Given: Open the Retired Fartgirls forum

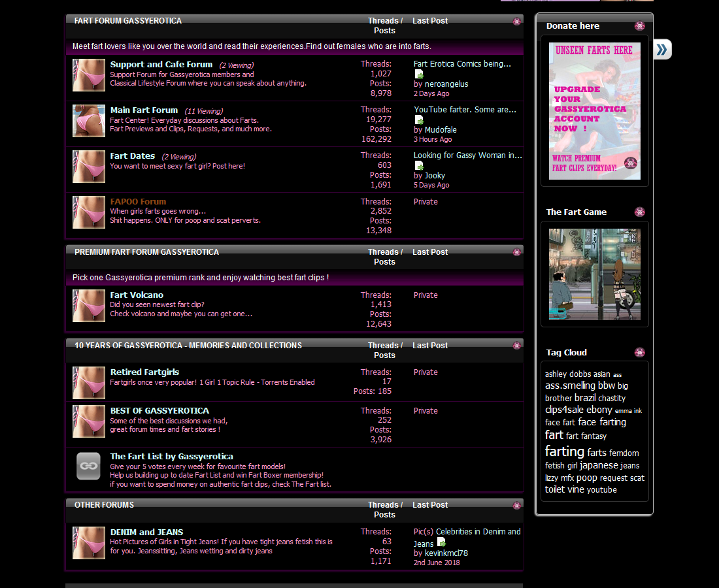Looking at the screenshot, I should (144, 372).
